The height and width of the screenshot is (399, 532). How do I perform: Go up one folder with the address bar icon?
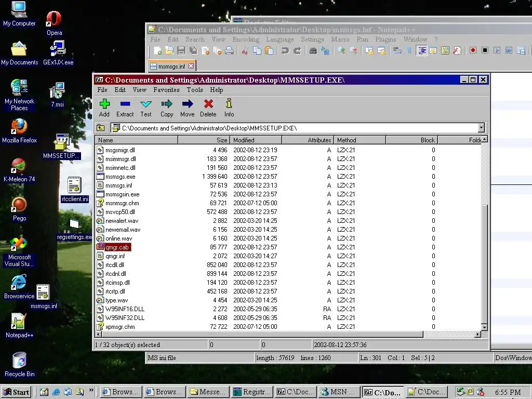(x=100, y=128)
